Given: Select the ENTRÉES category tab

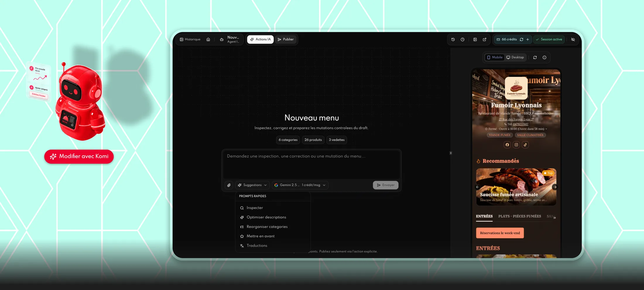Looking at the screenshot, I should pyautogui.click(x=484, y=216).
